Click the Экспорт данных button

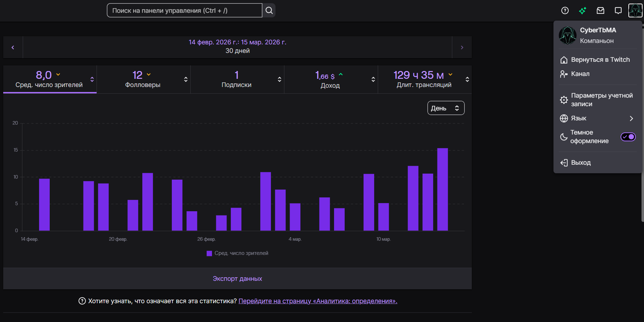pyautogui.click(x=238, y=279)
